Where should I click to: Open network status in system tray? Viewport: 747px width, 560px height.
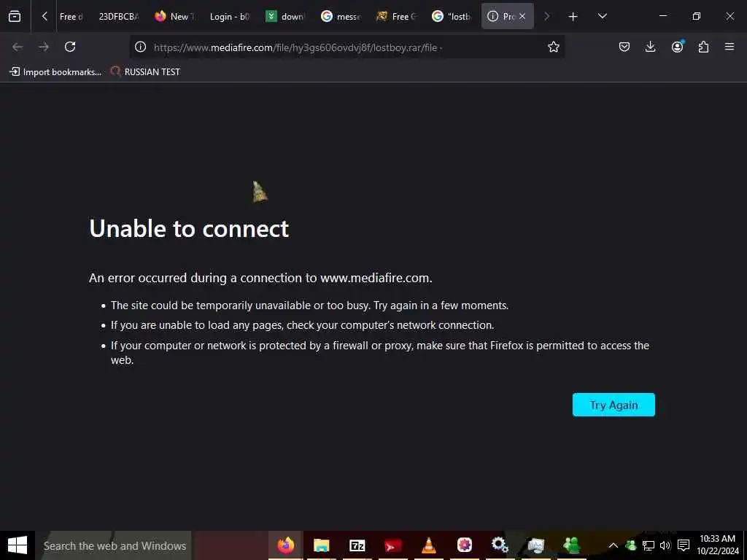[649, 545]
